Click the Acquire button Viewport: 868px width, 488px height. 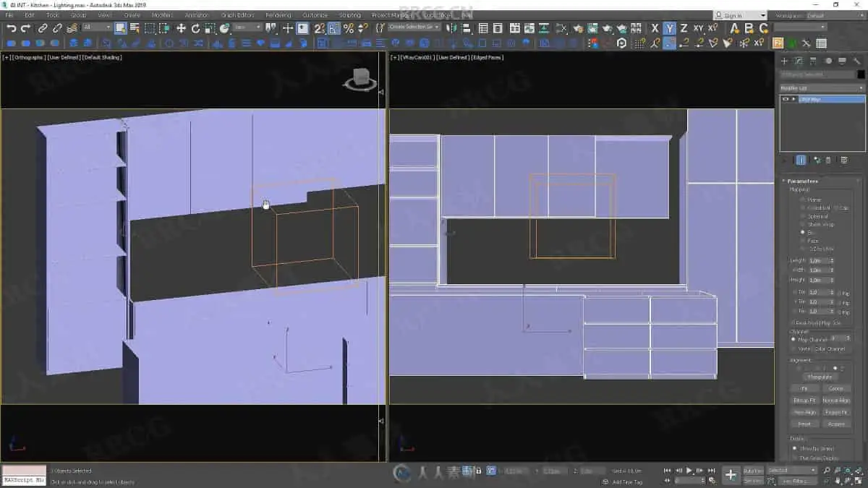pos(836,424)
